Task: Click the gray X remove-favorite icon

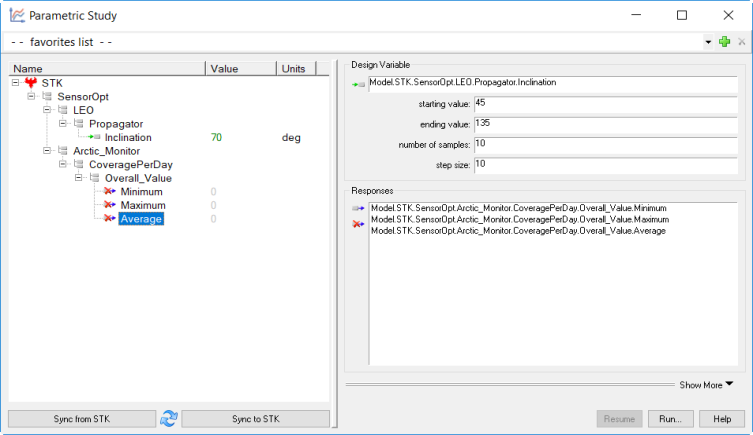Action: click(741, 42)
